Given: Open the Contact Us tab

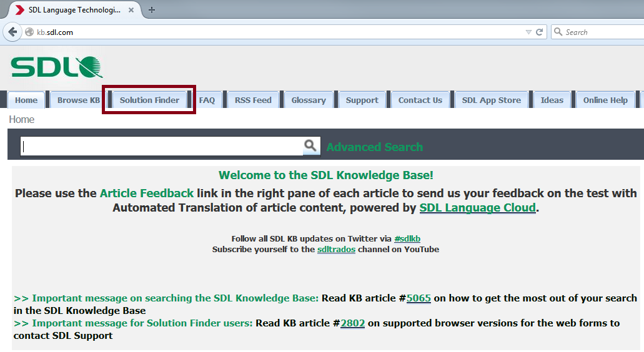Looking at the screenshot, I should pyautogui.click(x=420, y=100).
